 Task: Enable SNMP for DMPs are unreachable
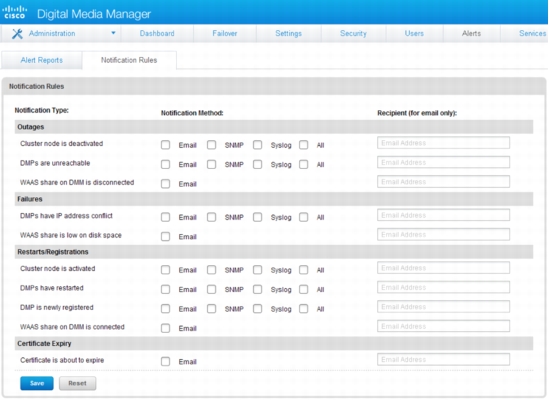211,165
